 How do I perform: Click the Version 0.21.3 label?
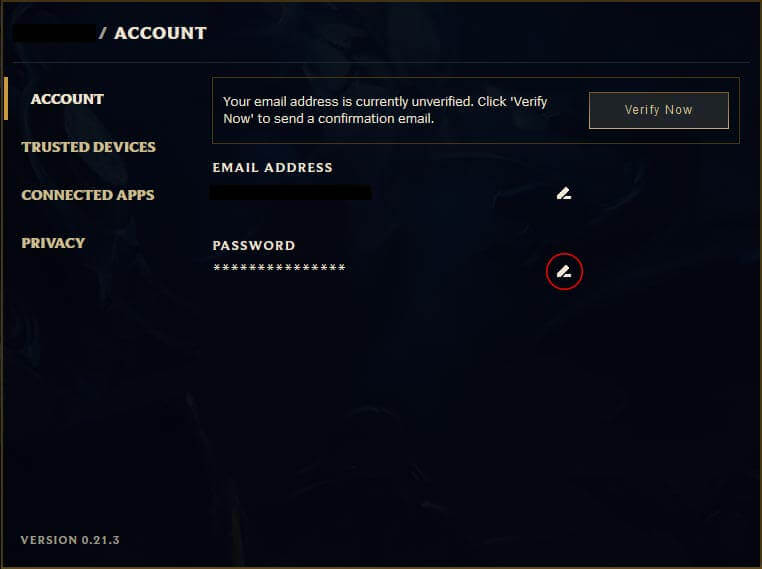pyautogui.click(x=70, y=540)
